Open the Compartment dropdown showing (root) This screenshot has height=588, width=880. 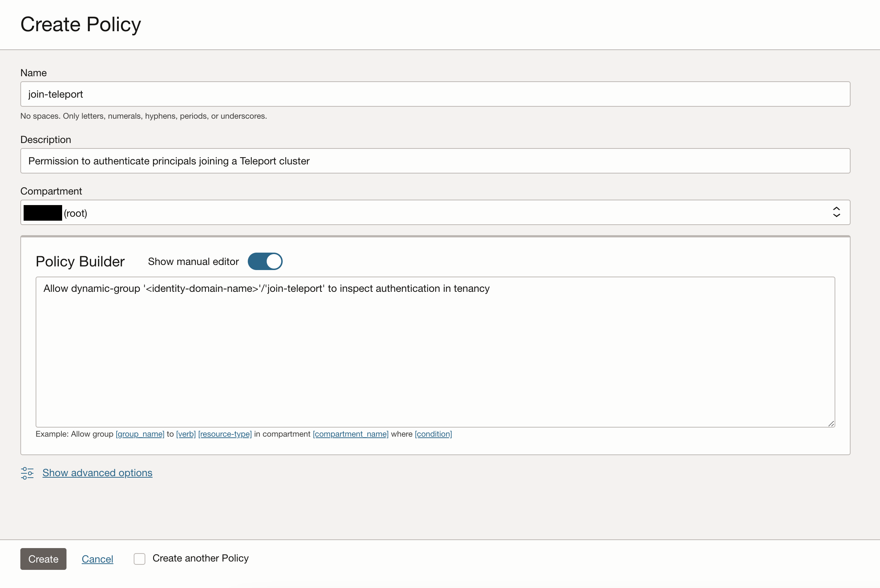(x=435, y=212)
